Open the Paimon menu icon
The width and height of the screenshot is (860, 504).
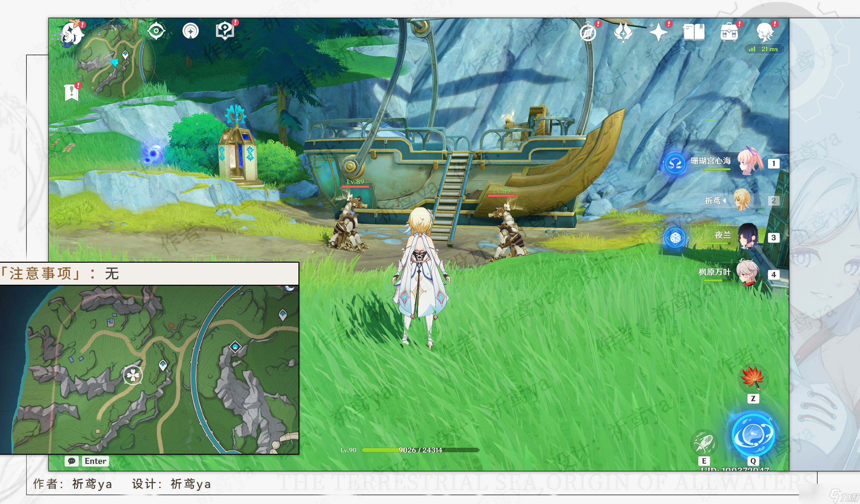click(x=72, y=33)
